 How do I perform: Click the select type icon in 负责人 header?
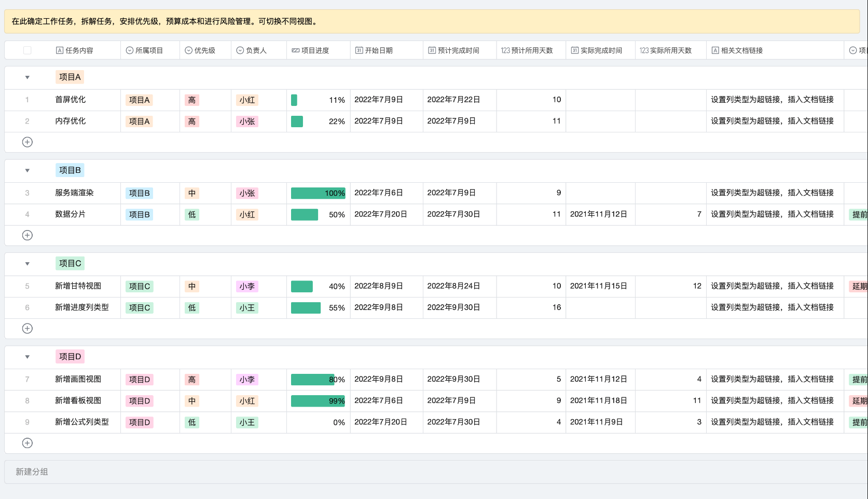tap(240, 50)
